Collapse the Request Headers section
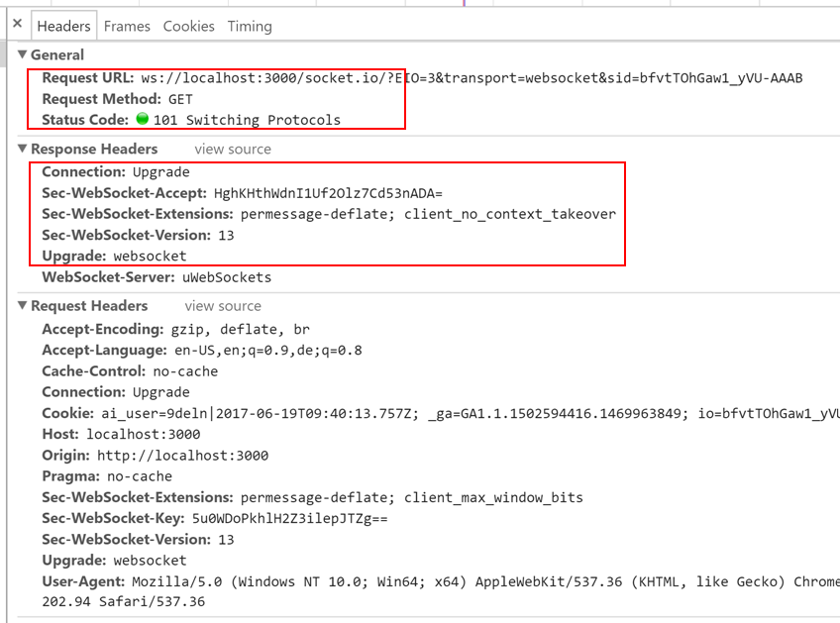840x623 pixels. [22, 305]
